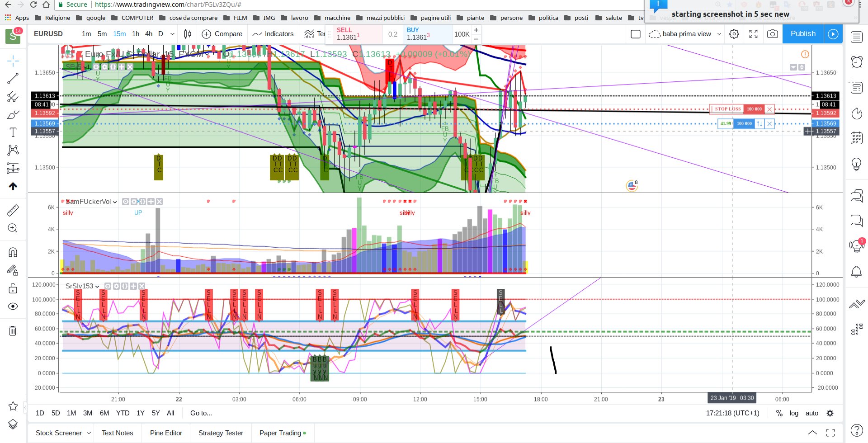Remove all drawings with trash icon

(13, 331)
